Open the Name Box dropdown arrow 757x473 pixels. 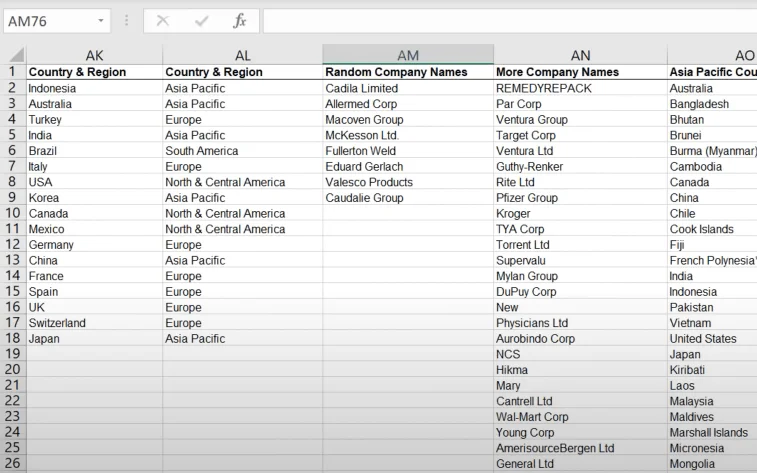pyautogui.click(x=100, y=21)
